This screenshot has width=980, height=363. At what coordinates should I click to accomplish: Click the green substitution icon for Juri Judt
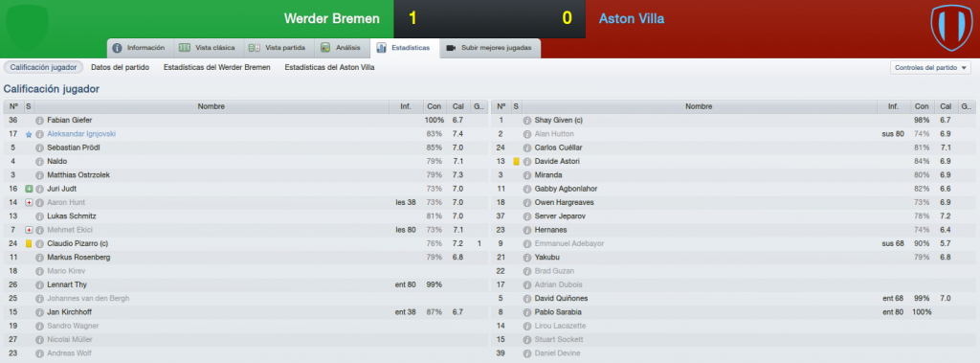click(x=29, y=189)
